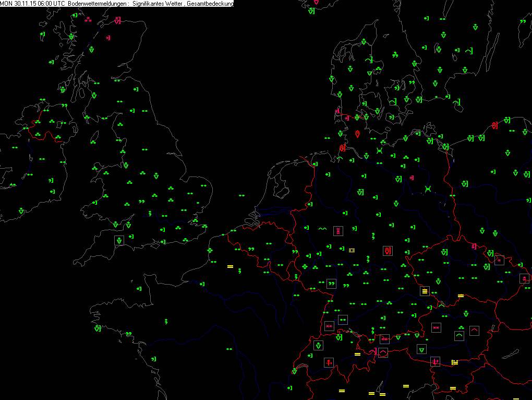Click the MON 30.11.15 06:00 UTC timestamp

tap(33, 4)
